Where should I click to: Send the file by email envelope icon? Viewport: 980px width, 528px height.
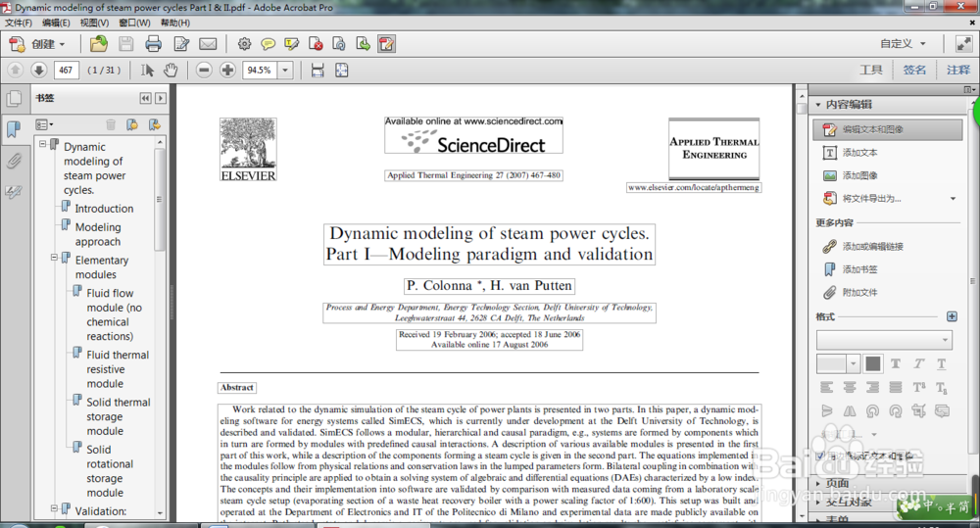[x=208, y=44]
